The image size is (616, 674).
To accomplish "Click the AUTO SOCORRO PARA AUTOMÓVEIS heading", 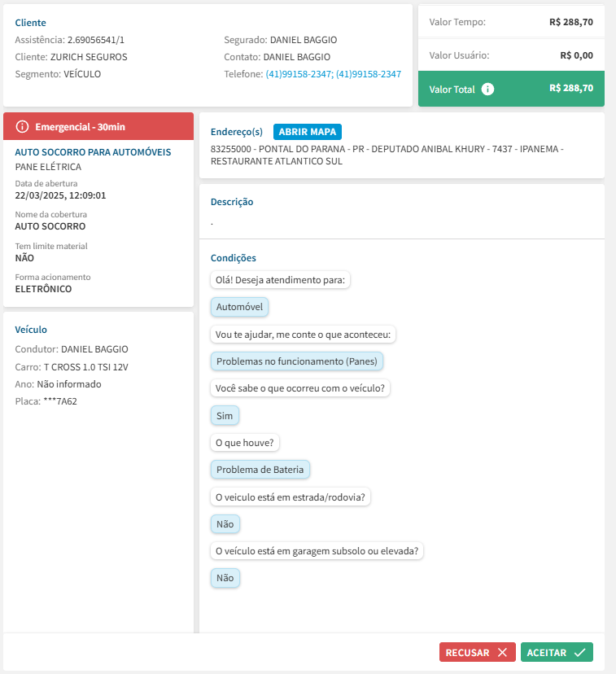I will pos(94,152).
